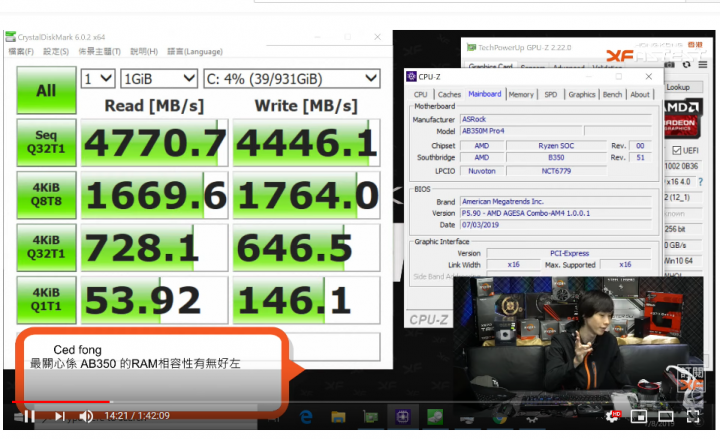This screenshot has width=720, height=439.
Task: Switch to the Bench tab in CPU-Z
Action: click(x=612, y=94)
